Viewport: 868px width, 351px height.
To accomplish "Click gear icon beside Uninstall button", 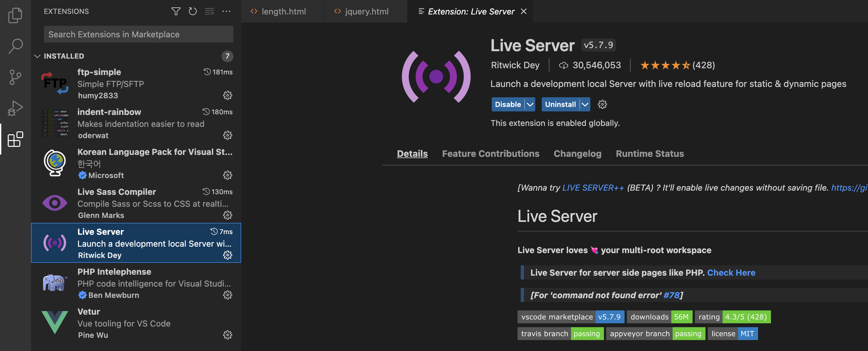I will (602, 104).
